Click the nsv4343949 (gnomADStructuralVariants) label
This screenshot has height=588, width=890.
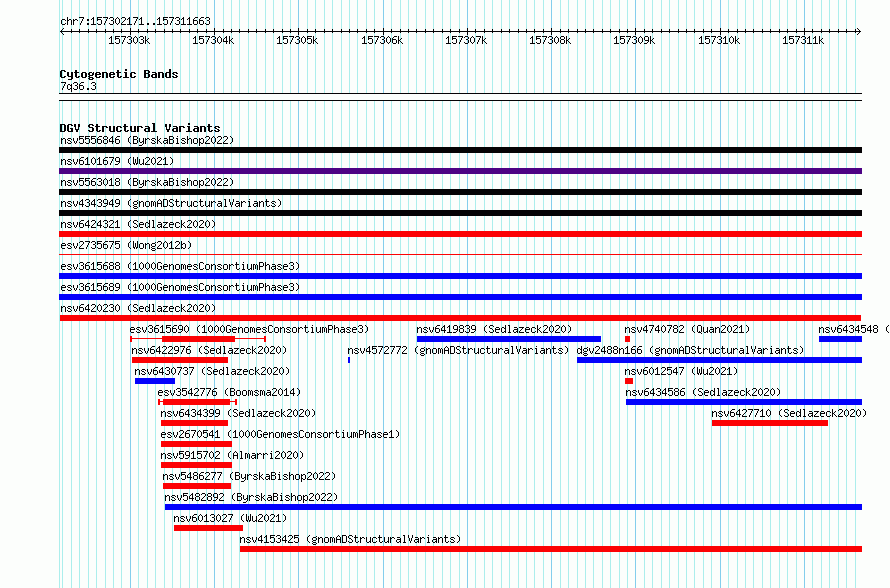point(171,203)
